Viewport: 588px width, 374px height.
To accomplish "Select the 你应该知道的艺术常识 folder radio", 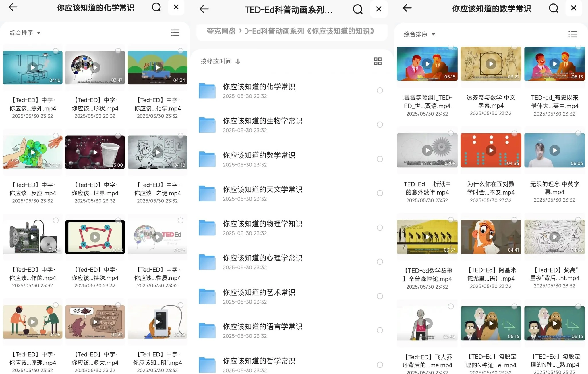I will (x=380, y=296).
